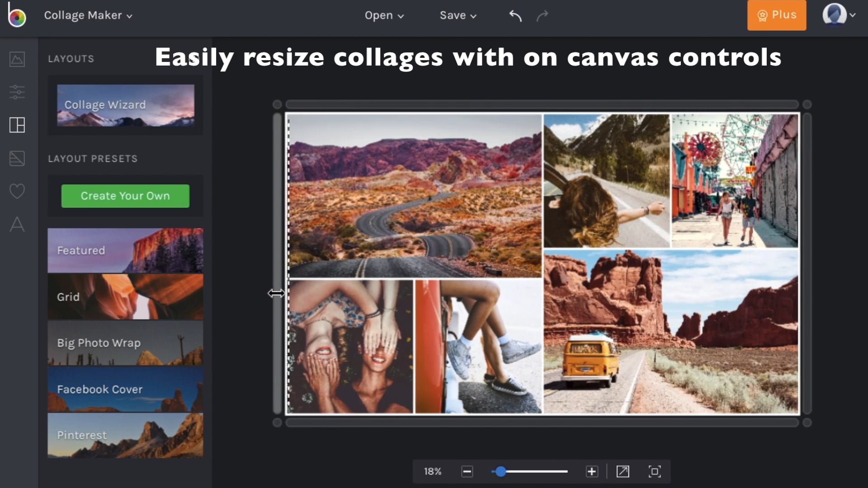The width and height of the screenshot is (868, 488).
Task: Select the carnival street couple photo
Action: [735, 181]
